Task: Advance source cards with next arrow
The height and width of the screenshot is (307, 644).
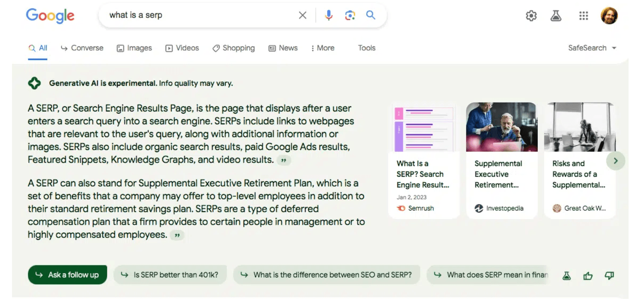Action: click(x=616, y=161)
